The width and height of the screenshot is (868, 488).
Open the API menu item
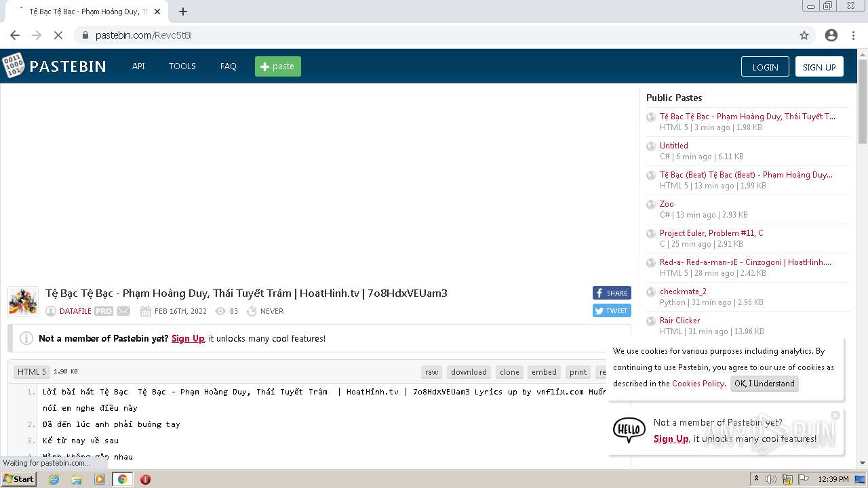click(x=138, y=66)
